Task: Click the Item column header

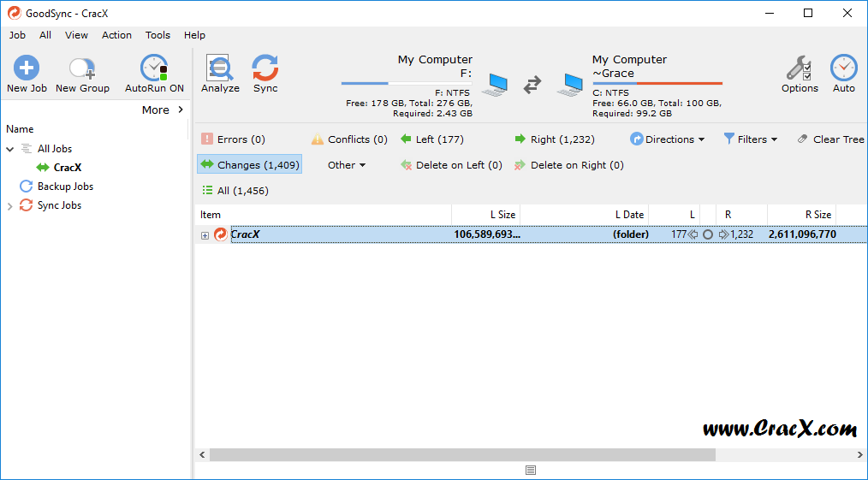Action: pos(324,215)
